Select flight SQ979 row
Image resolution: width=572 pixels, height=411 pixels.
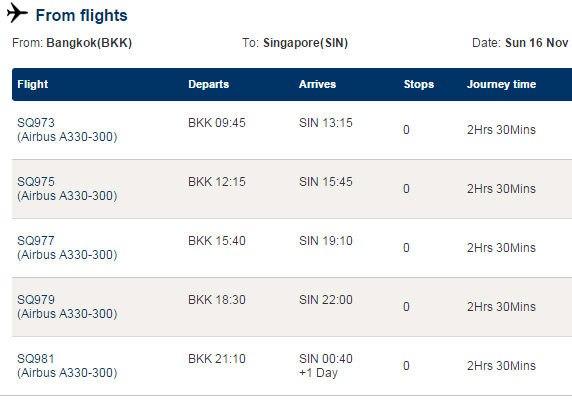tap(292, 307)
